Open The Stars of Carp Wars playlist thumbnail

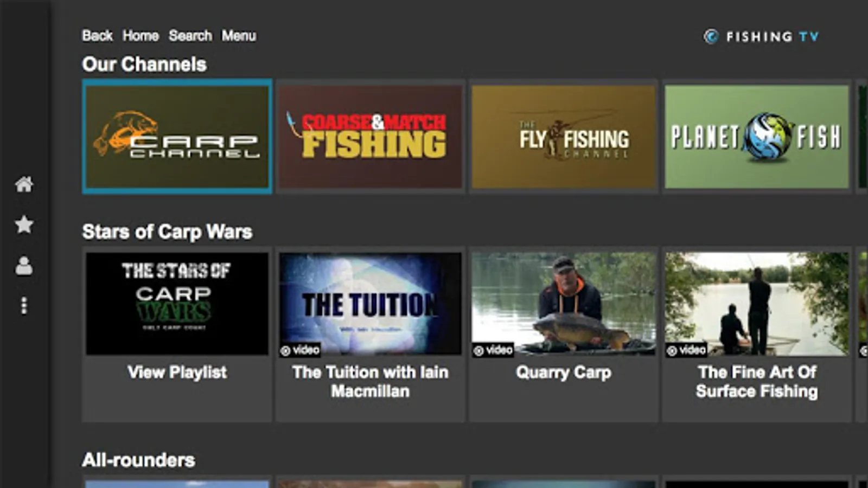point(177,304)
